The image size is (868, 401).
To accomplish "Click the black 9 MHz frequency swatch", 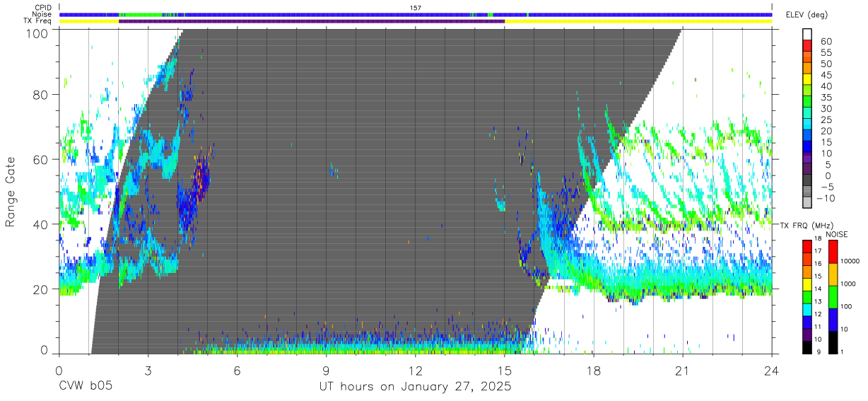I will click(x=808, y=348).
